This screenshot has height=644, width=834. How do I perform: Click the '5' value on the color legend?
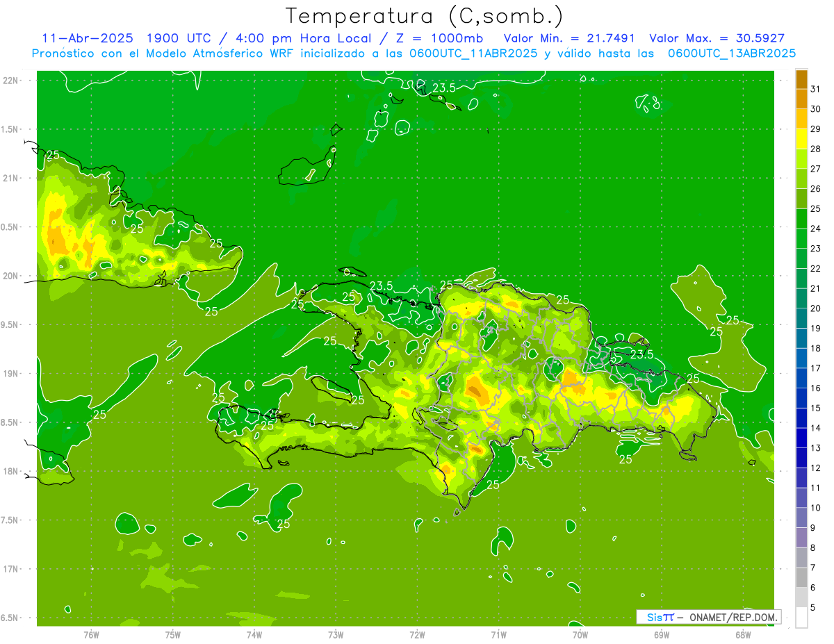click(813, 608)
